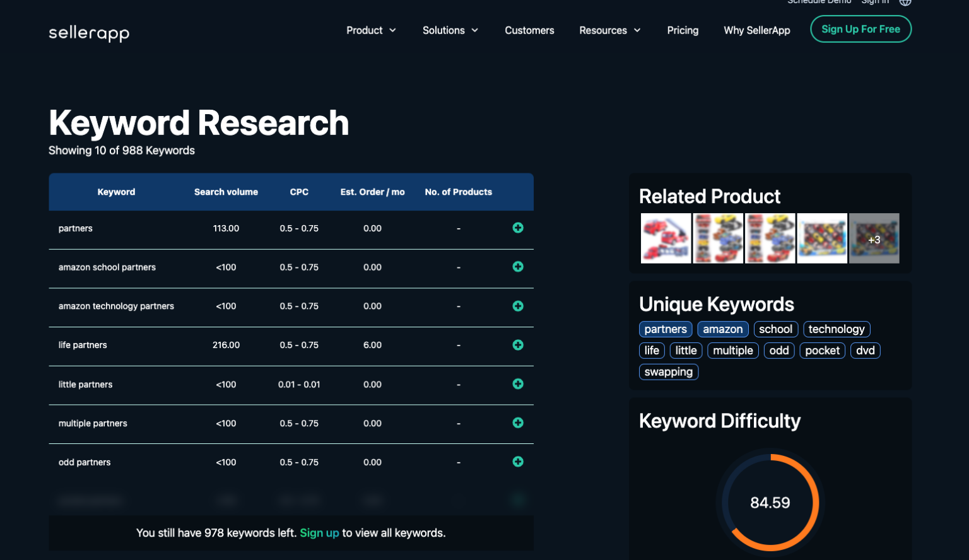Toggle the "swapping" unique keyword chip

[x=668, y=371]
